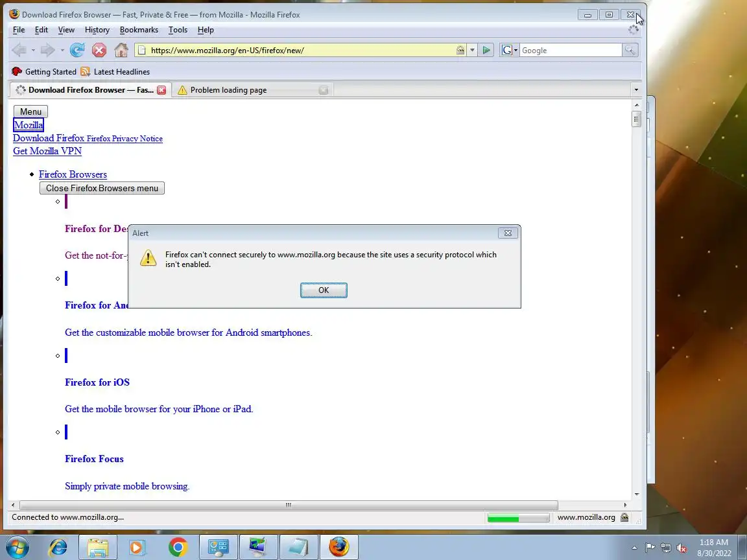Close the Download Firefox Browser tab
The height and width of the screenshot is (560, 747).
click(x=161, y=90)
